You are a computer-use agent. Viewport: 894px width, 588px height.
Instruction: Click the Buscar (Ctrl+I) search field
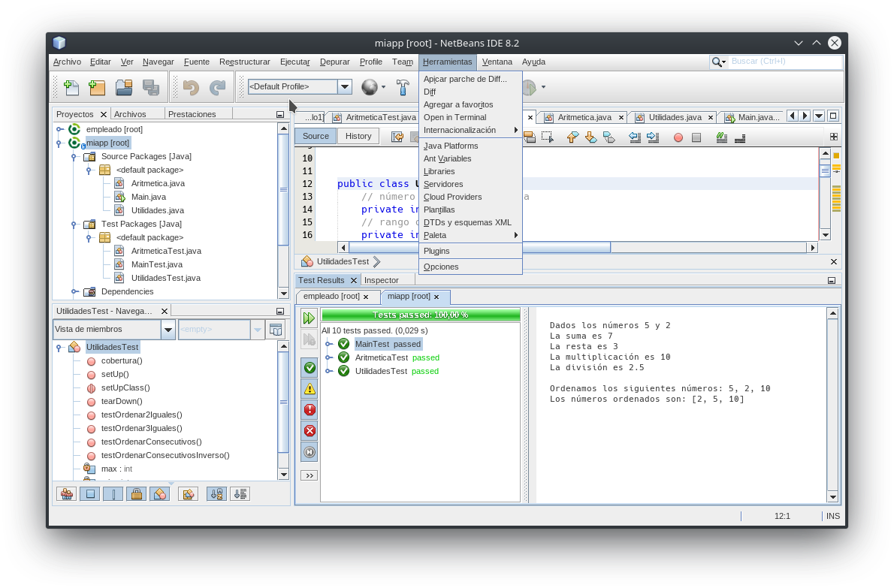pos(786,62)
